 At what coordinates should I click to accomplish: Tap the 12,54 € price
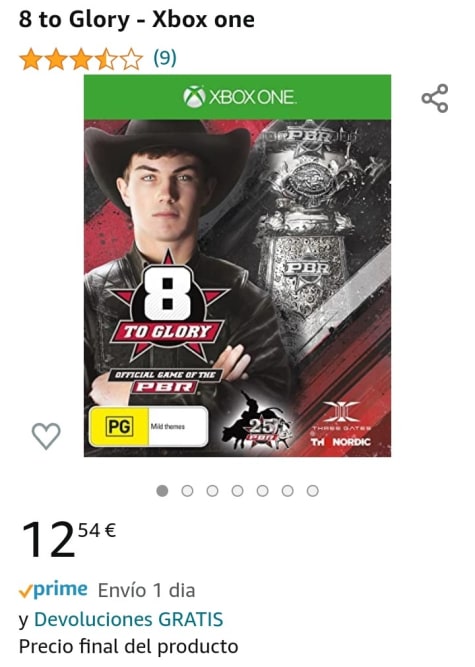(68, 539)
